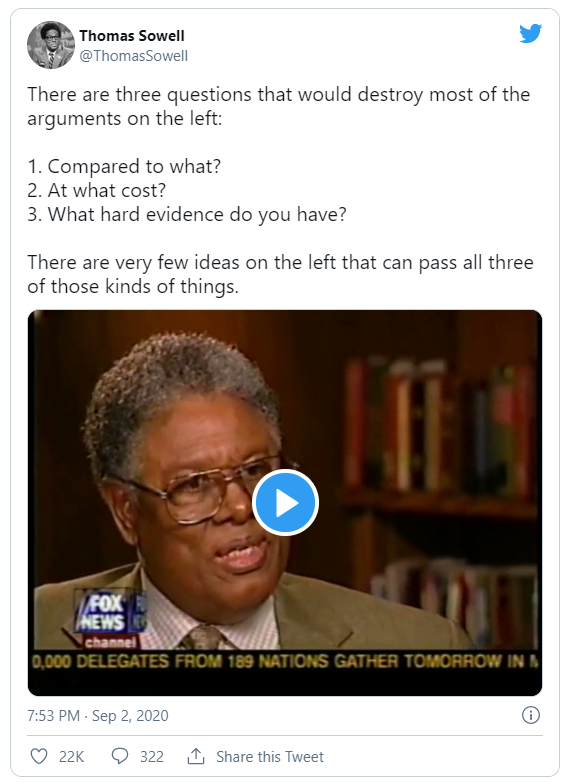The image size is (568, 783).
Task: Click the tweet's opening sentence about three questions
Action: click(x=278, y=106)
